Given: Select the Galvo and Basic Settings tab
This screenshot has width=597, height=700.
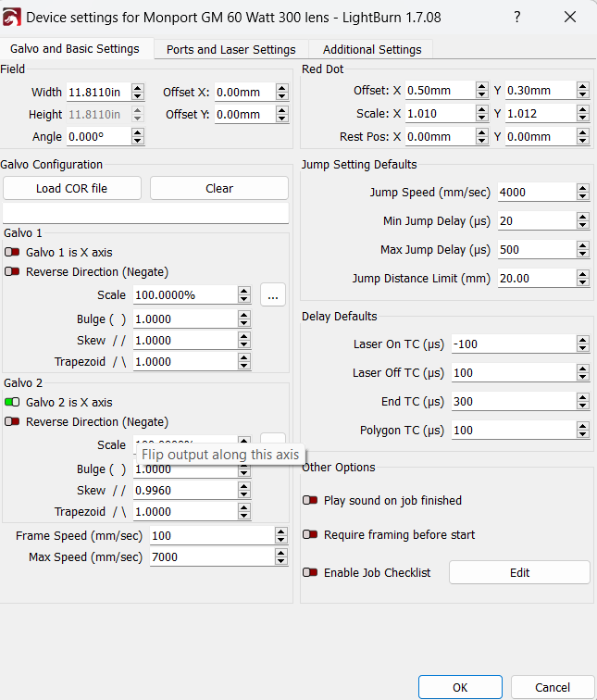Looking at the screenshot, I should click(75, 49).
